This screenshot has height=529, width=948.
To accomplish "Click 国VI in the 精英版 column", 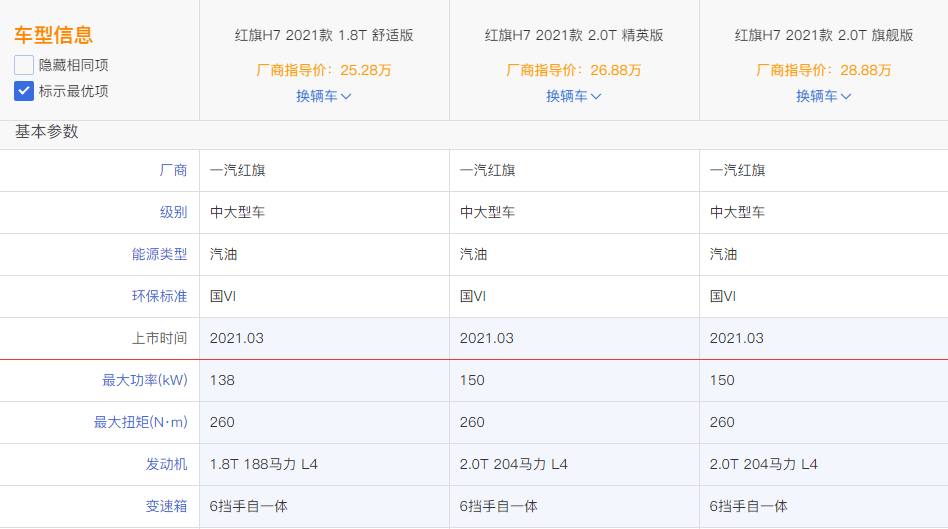I will point(473,296).
